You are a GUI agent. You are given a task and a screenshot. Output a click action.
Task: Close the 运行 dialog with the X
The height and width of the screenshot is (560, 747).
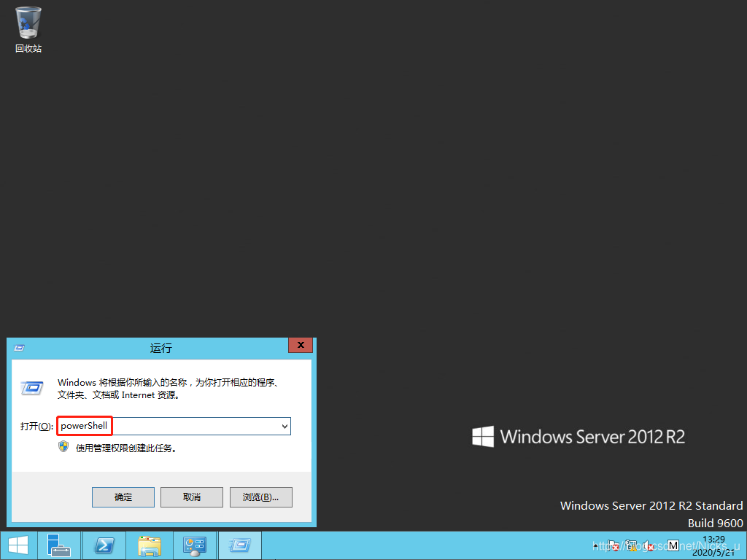(x=301, y=345)
